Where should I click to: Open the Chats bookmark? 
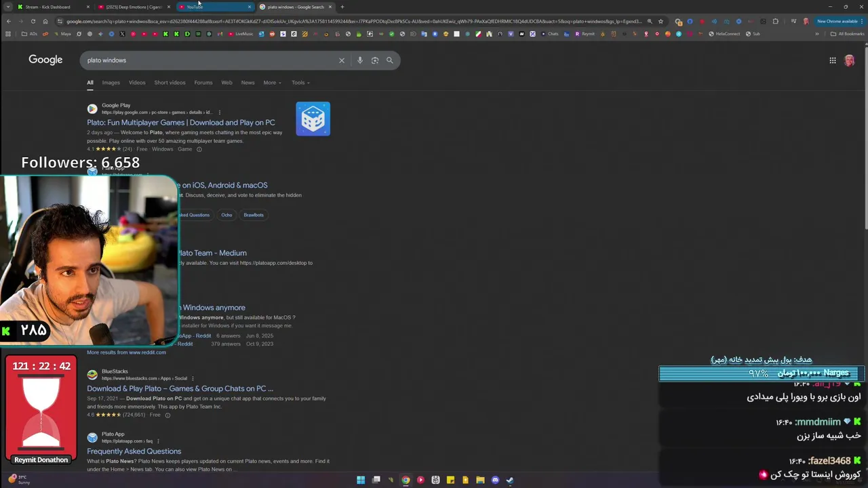(551, 34)
